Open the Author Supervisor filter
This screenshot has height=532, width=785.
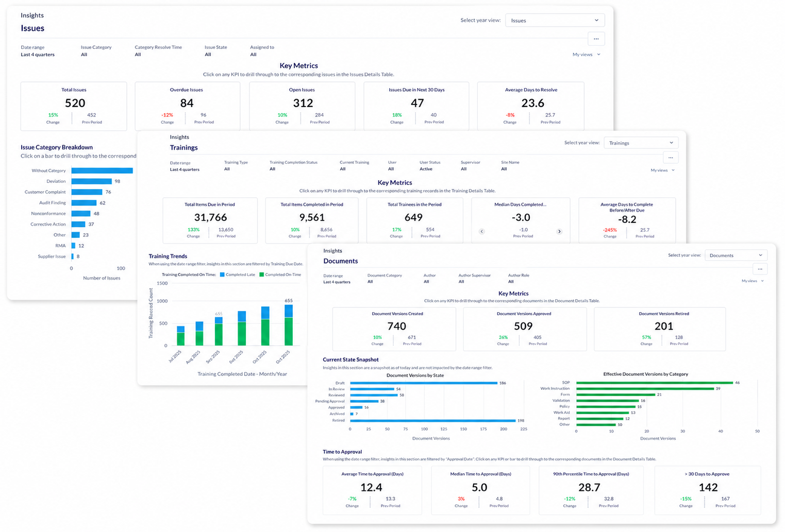pyautogui.click(x=474, y=278)
